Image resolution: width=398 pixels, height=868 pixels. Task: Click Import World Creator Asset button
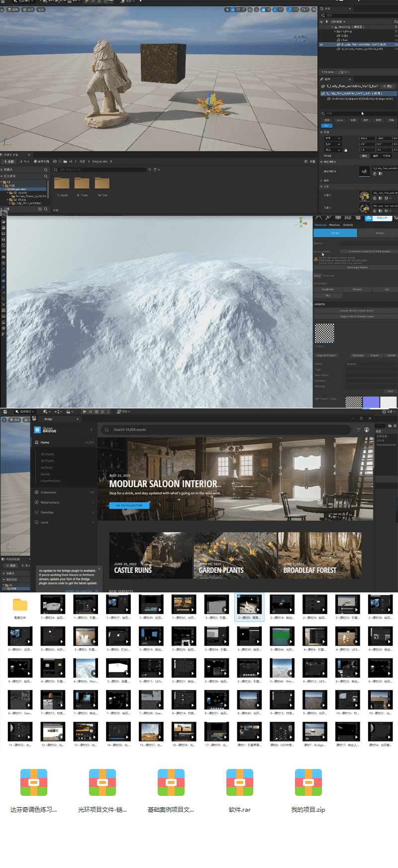click(356, 316)
